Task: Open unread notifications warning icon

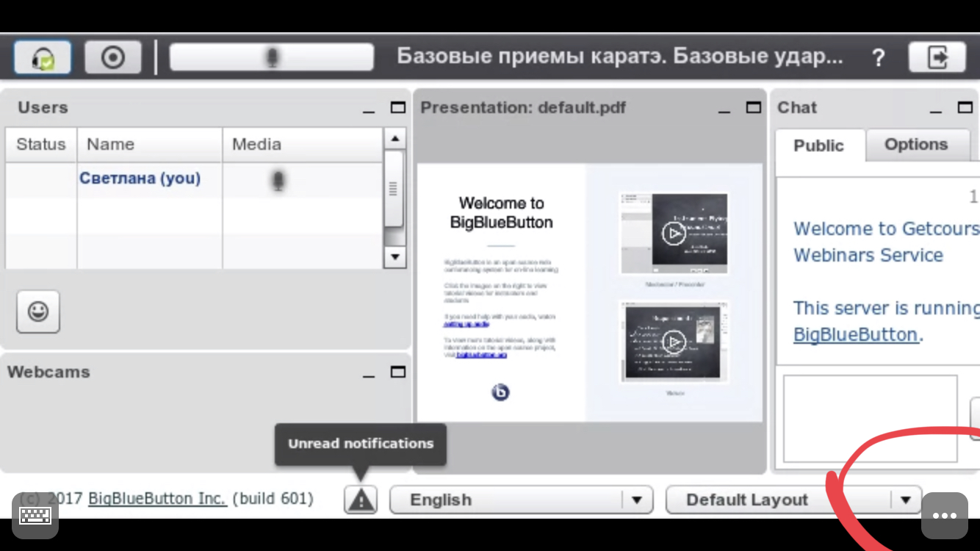Action: [x=360, y=500]
